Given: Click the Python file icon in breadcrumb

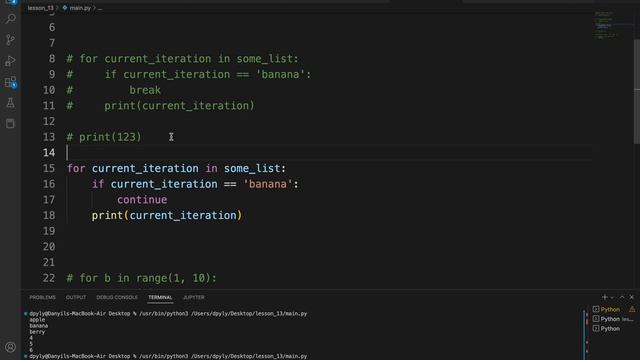Looking at the screenshot, I should pos(64,8).
